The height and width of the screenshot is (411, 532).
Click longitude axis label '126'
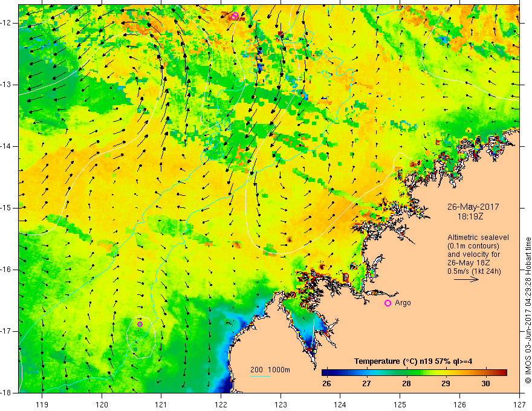coord(459,404)
